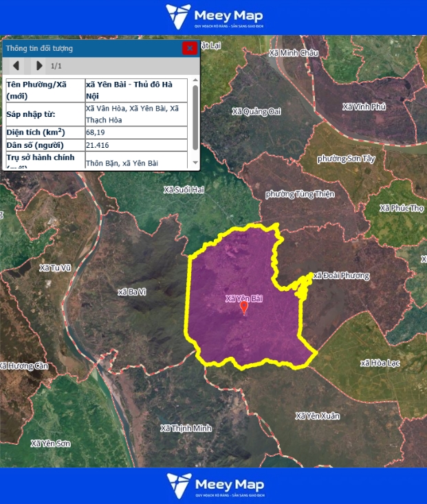Click the Xã Đoài Phương map label

[340, 276]
